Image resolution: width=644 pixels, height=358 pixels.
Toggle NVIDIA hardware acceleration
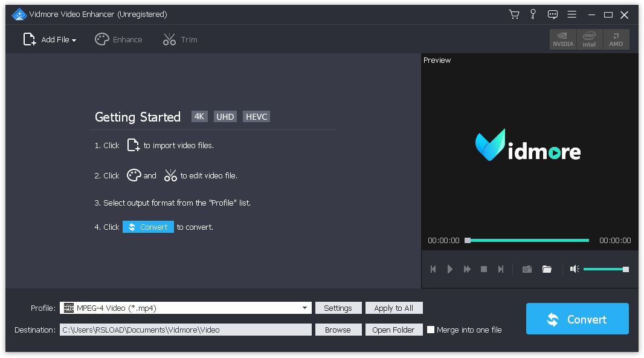pyautogui.click(x=562, y=39)
